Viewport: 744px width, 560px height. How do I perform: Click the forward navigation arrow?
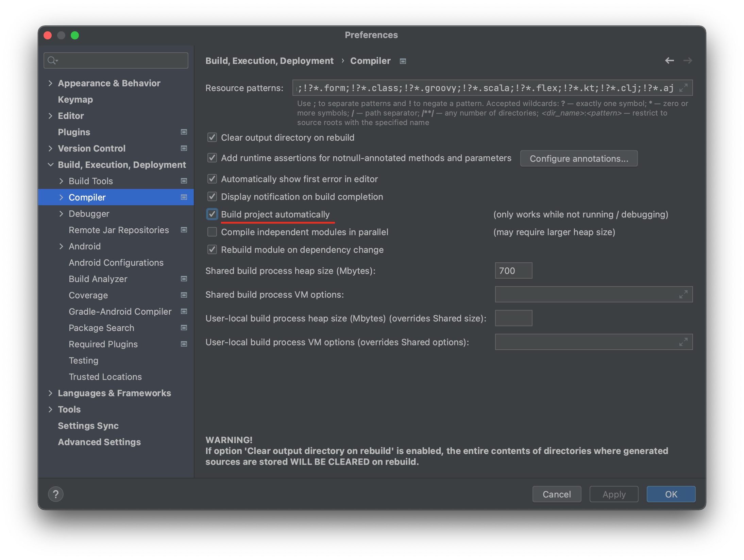coord(688,60)
